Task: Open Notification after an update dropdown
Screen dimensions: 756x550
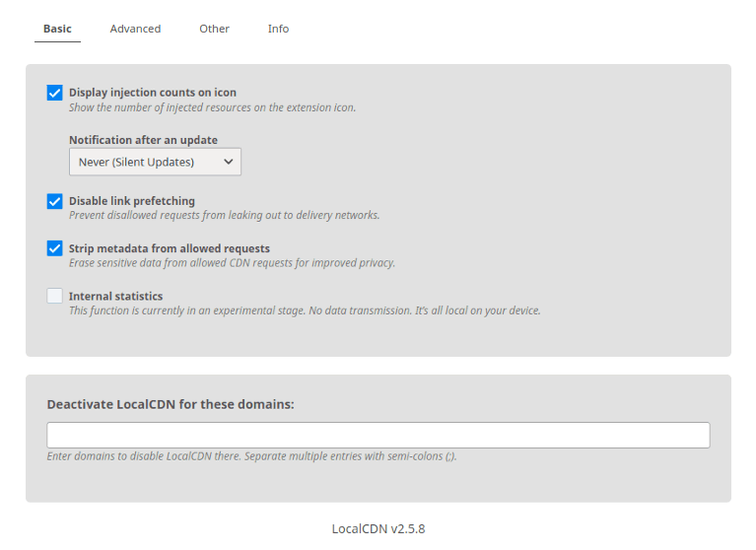Action: click(156, 162)
